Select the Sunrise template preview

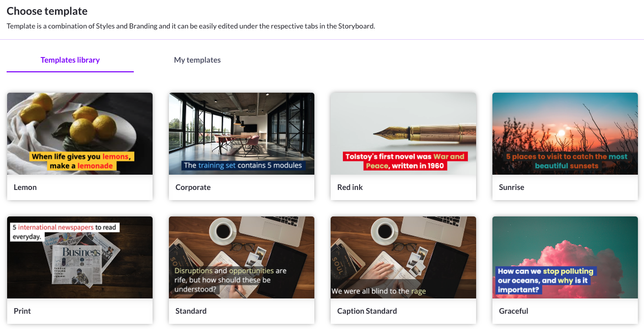(565, 133)
